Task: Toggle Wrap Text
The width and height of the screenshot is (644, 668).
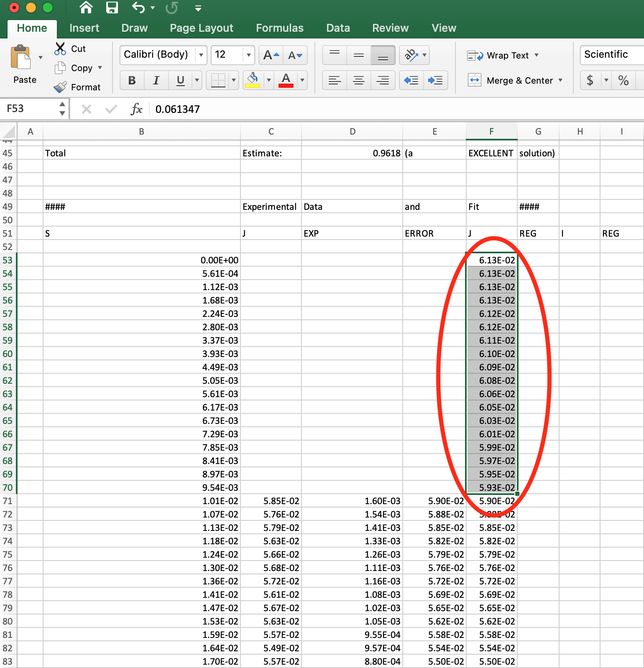Action: click(498, 55)
